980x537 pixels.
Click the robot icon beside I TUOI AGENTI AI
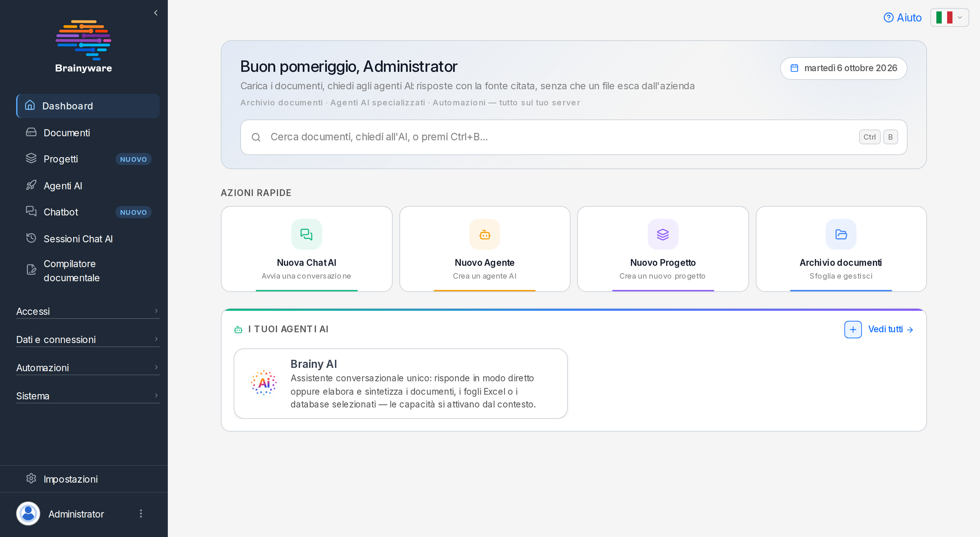click(238, 330)
